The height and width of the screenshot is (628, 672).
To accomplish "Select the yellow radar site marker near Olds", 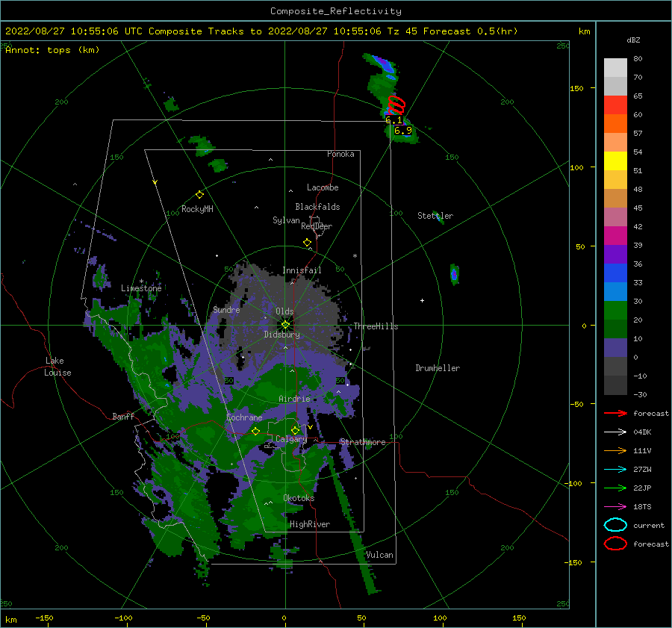I will 285,325.
